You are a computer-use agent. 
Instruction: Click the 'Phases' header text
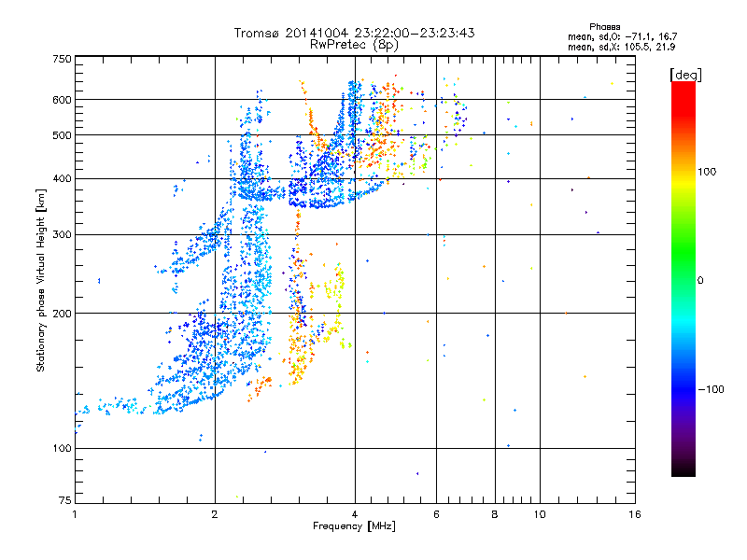[x=604, y=27]
